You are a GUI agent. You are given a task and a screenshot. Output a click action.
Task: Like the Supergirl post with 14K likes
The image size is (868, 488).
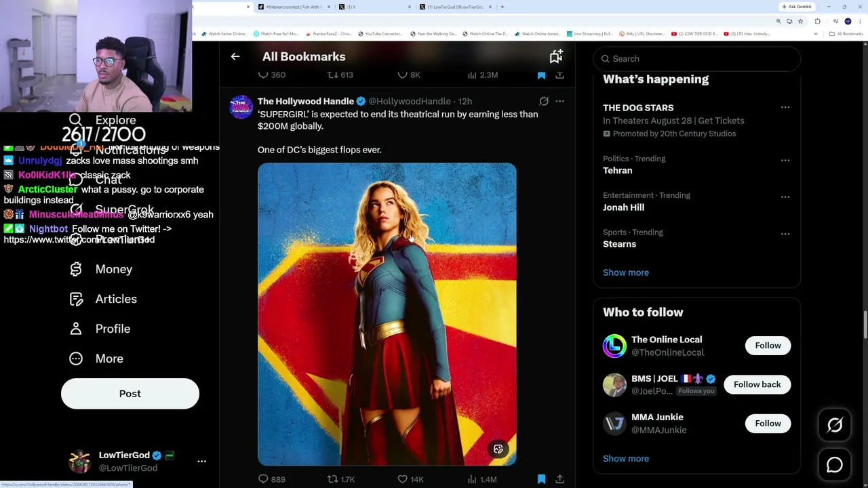411,479
